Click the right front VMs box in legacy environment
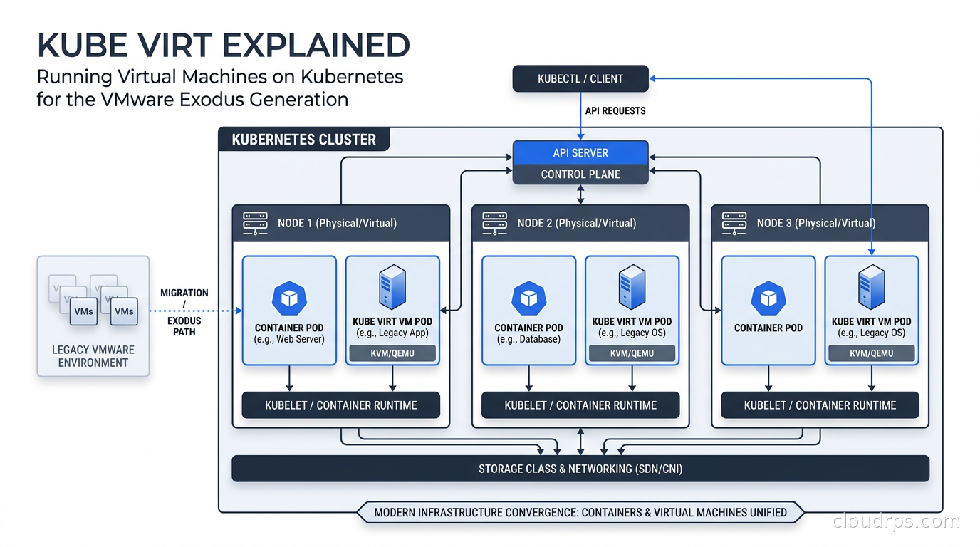Screen dimensions: 980x547 pos(124,311)
